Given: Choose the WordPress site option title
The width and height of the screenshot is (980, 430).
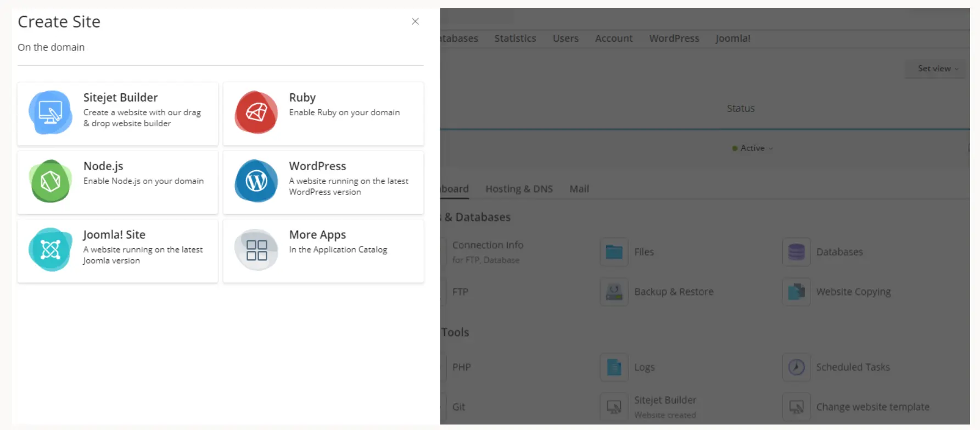Looking at the screenshot, I should [317, 166].
